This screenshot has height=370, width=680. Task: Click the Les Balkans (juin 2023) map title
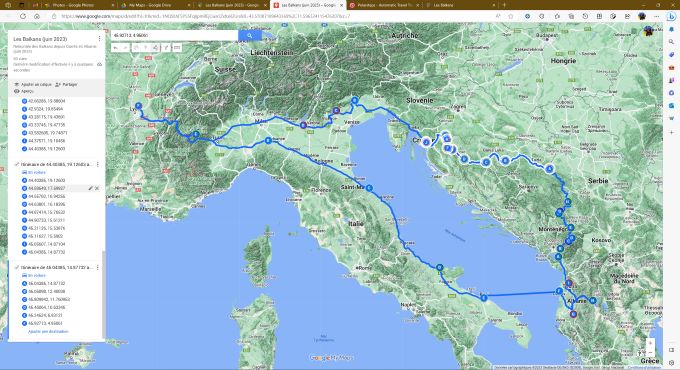(40, 39)
